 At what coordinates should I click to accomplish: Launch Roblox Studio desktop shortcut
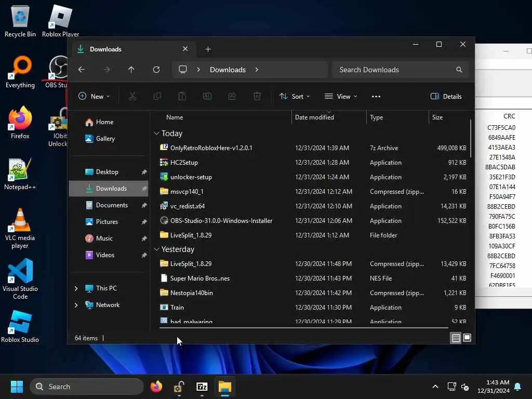[20, 326]
